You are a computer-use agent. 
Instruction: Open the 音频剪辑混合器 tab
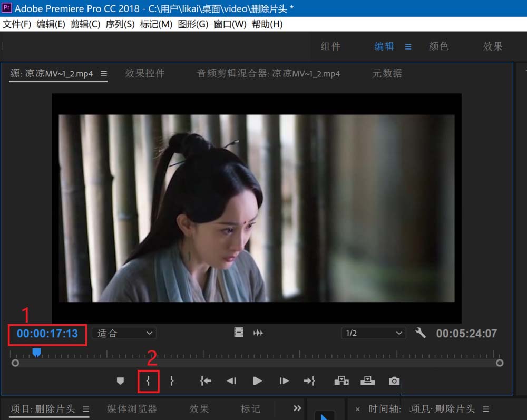(268, 73)
